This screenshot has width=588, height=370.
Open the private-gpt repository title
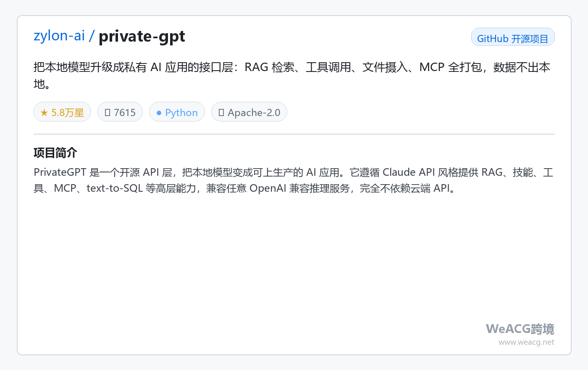142,37
